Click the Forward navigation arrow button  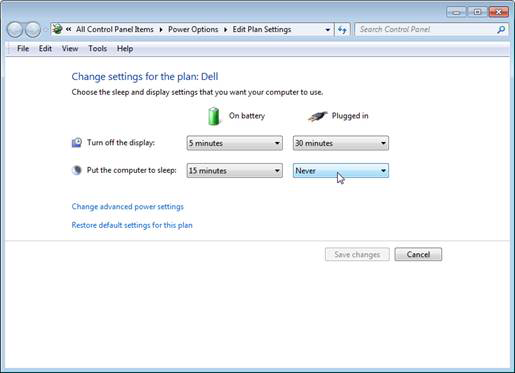[33, 30]
